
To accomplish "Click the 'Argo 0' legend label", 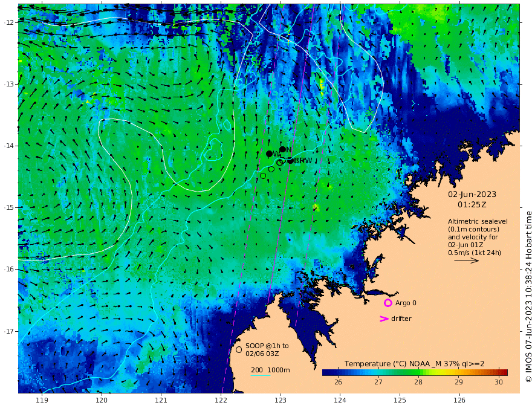I will pos(406,303).
